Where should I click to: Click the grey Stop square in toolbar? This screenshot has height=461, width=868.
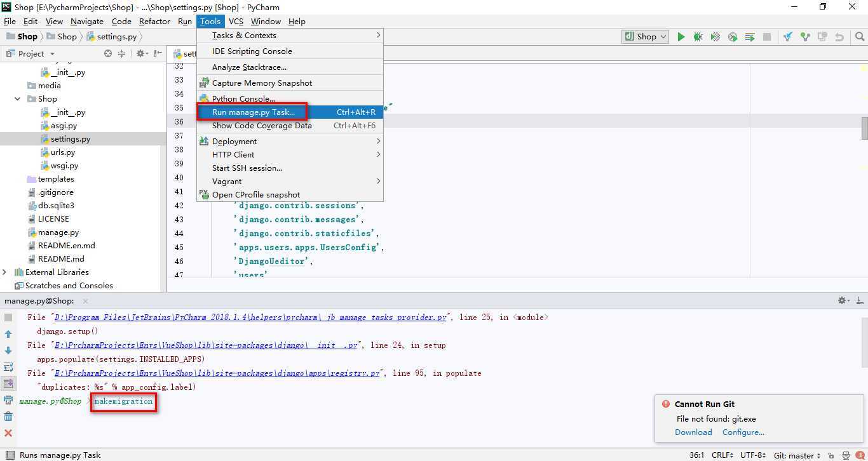pyautogui.click(x=767, y=37)
